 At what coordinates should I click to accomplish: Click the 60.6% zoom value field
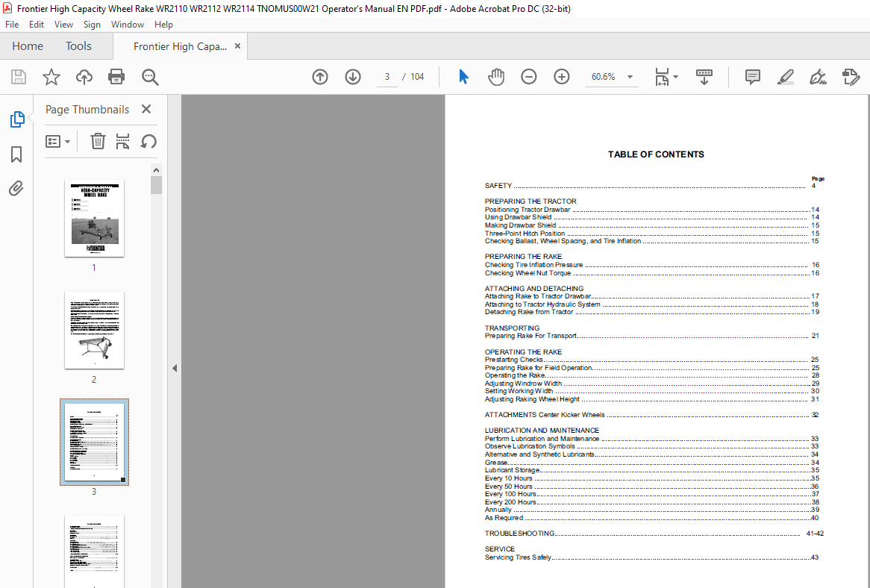coord(603,77)
